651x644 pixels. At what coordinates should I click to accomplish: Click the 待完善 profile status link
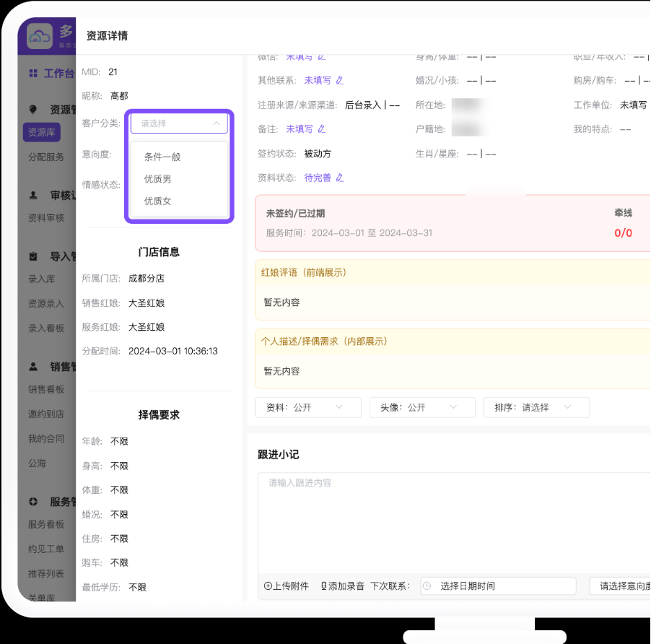point(318,178)
